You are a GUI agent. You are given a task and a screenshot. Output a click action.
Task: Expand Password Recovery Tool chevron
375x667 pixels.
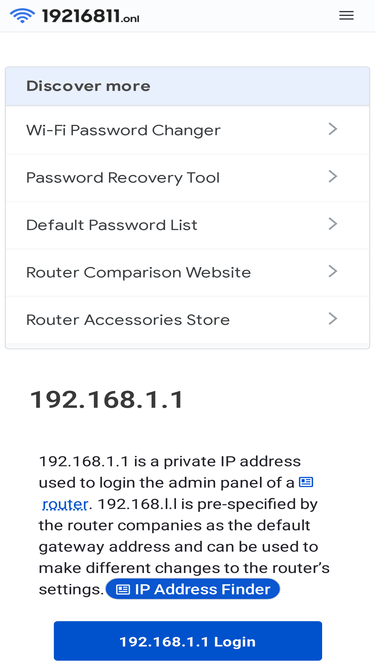click(x=333, y=177)
